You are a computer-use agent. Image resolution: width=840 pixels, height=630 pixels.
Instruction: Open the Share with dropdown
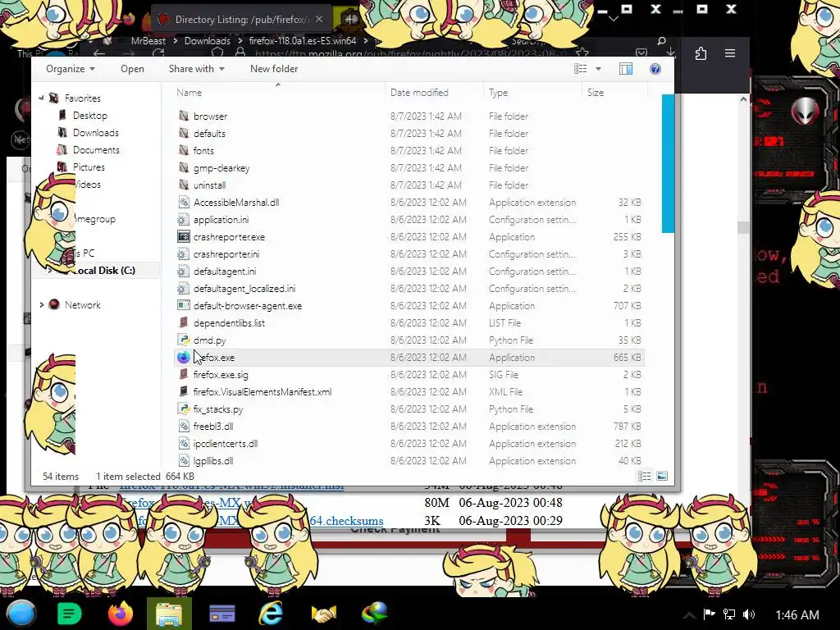pyautogui.click(x=196, y=69)
